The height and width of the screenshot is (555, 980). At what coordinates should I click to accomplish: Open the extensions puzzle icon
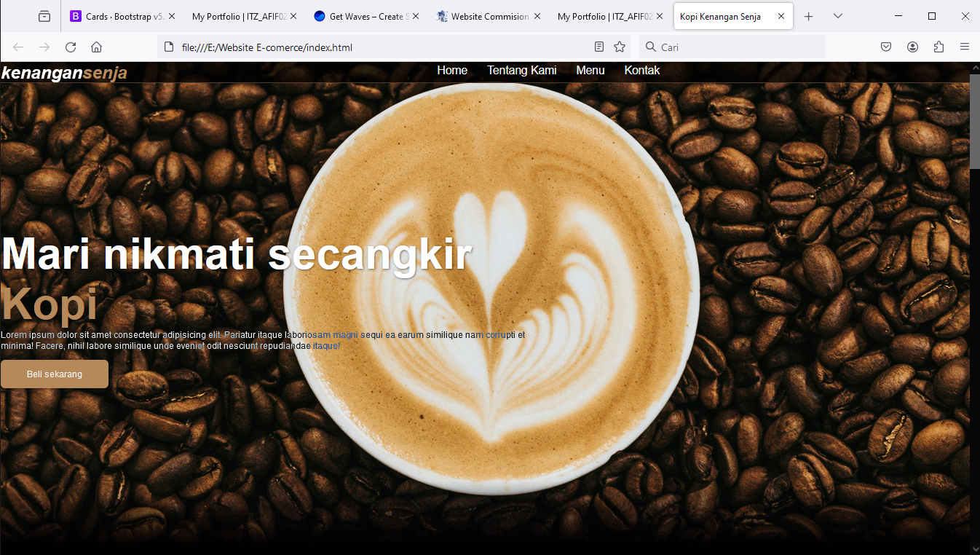(x=938, y=47)
